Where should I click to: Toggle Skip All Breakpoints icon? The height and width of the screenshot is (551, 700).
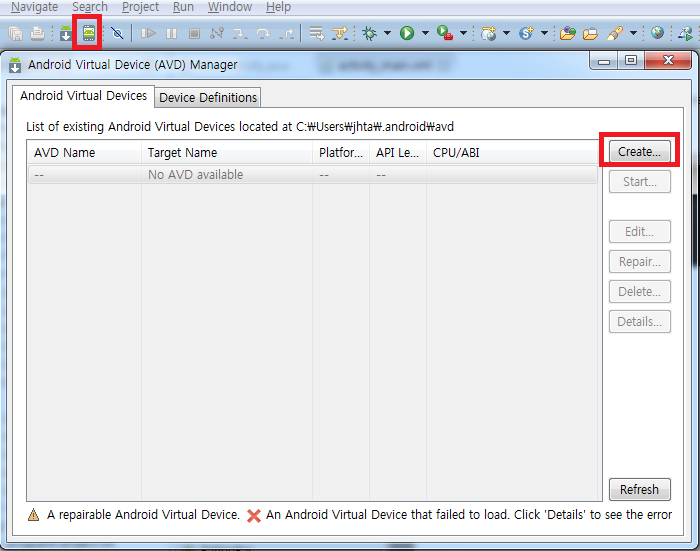click(117, 33)
